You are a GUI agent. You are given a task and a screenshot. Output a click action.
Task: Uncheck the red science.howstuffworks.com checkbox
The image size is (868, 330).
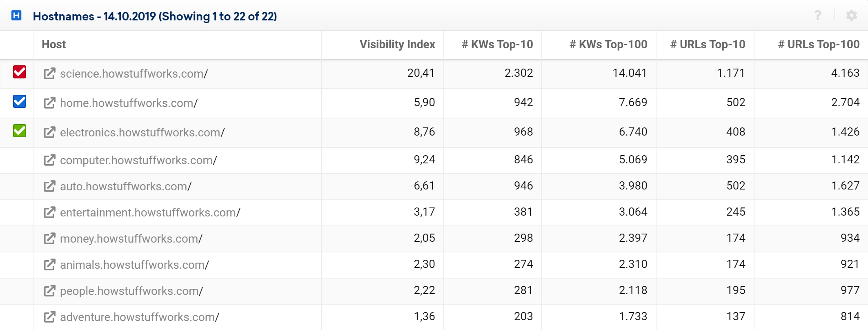(20, 72)
